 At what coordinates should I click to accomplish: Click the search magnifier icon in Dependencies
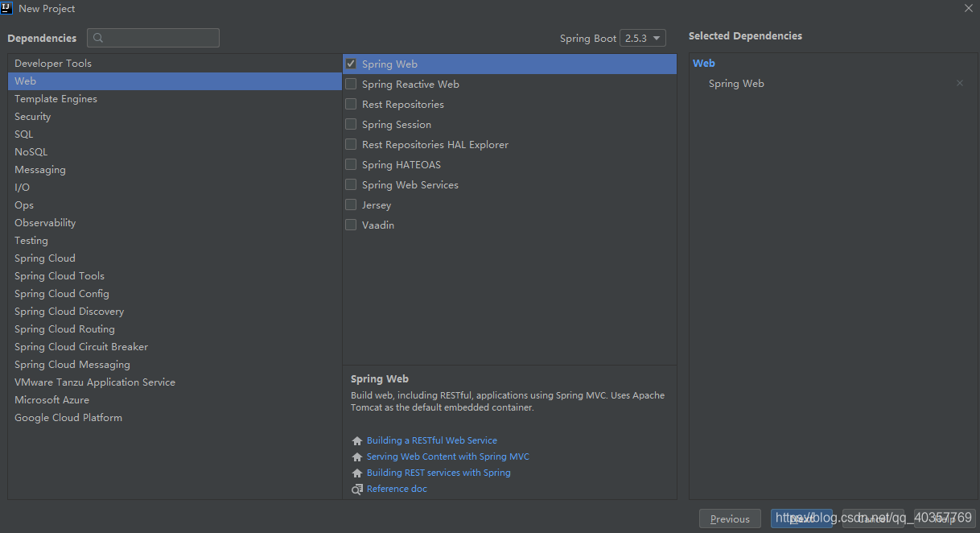point(98,38)
